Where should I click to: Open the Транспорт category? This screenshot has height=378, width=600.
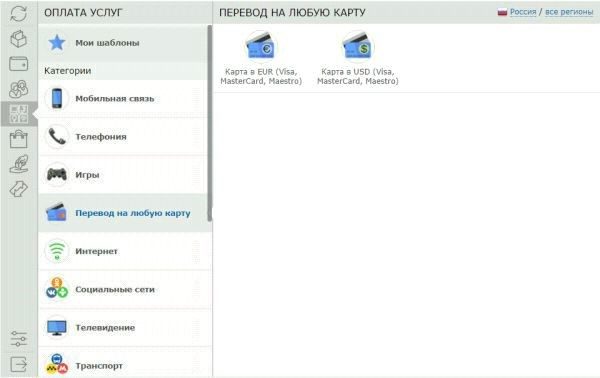tap(125, 364)
